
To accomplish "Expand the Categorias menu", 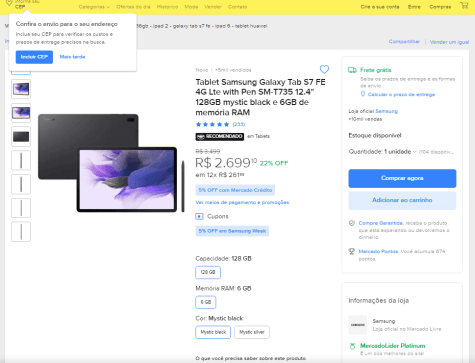I will tap(94, 7).
